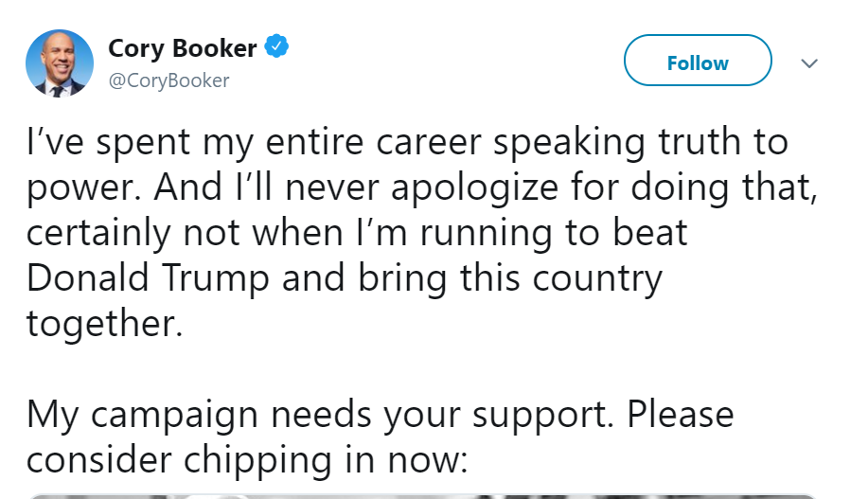
Task: Open the Cory Booker display name link
Action: coord(183,47)
